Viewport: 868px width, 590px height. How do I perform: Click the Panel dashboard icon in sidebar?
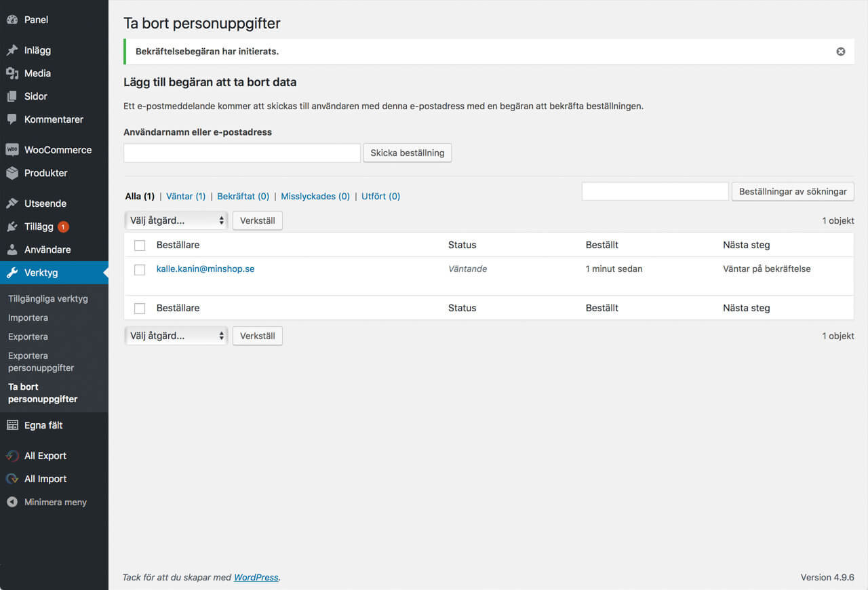point(12,20)
